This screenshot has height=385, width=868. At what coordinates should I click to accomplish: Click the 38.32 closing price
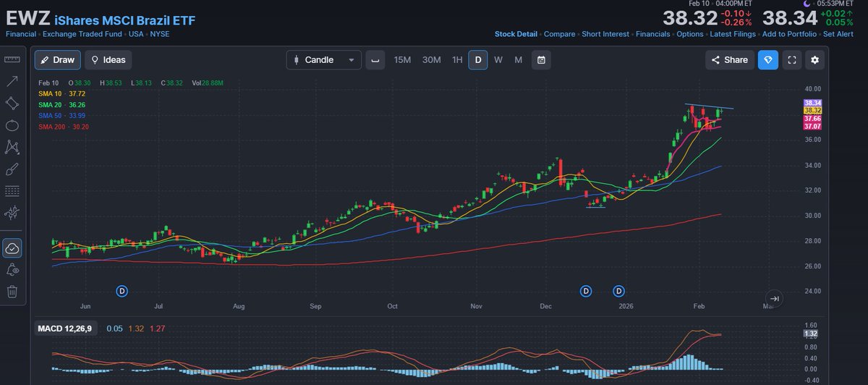[x=690, y=19]
